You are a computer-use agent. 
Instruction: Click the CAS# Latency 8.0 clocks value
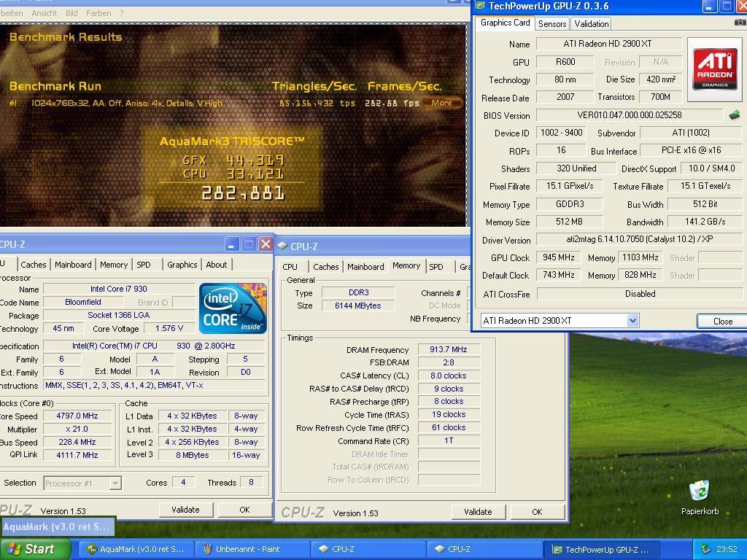pos(449,376)
